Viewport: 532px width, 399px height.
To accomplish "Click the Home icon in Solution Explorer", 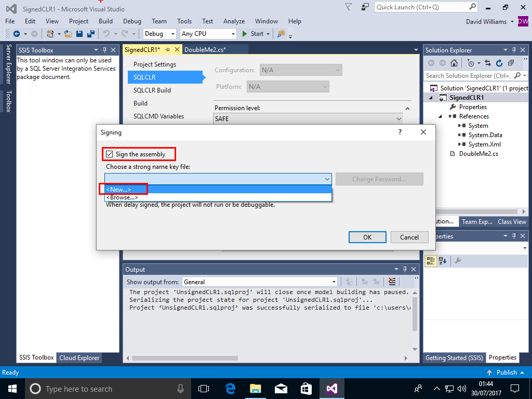I will pos(454,63).
